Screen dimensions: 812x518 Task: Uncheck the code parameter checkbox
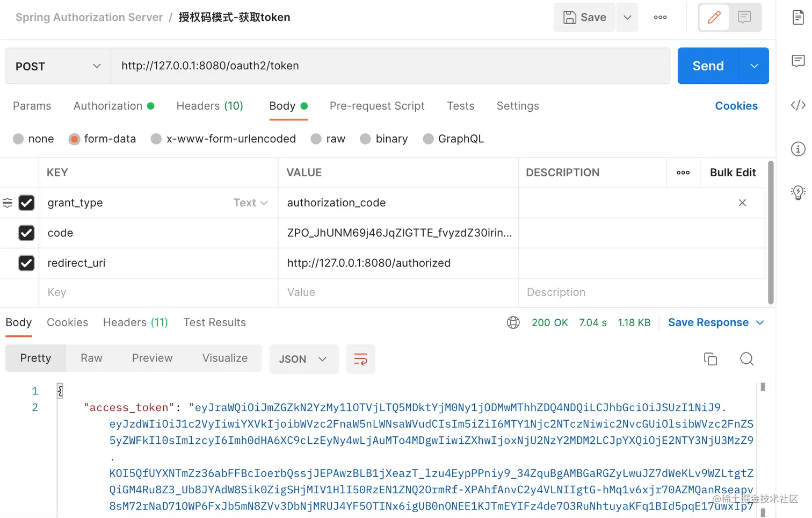26,233
